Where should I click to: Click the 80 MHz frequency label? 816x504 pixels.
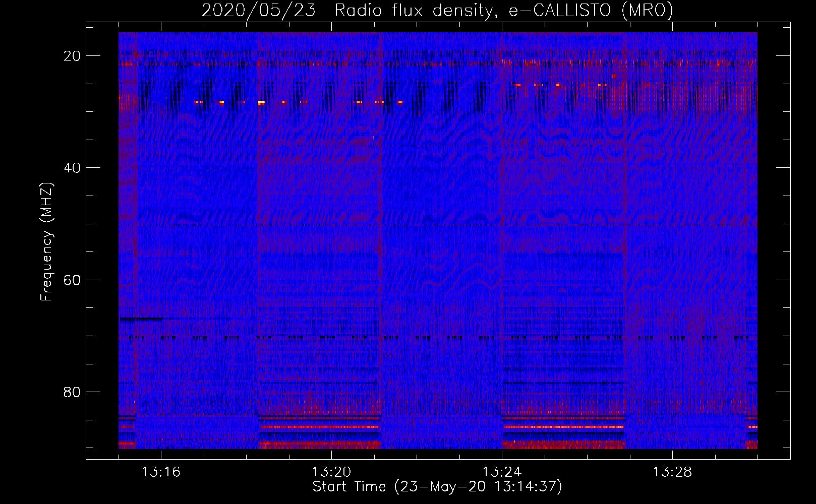point(72,392)
